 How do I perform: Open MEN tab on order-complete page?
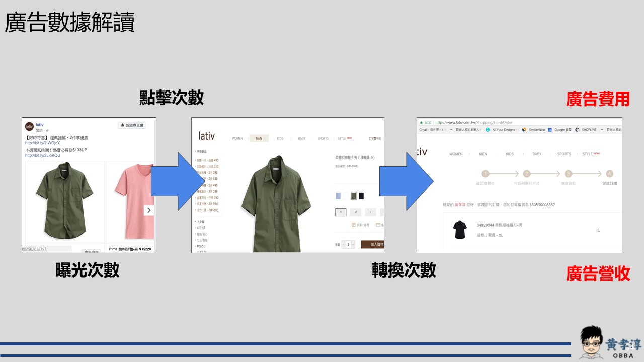tap(483, 154)
